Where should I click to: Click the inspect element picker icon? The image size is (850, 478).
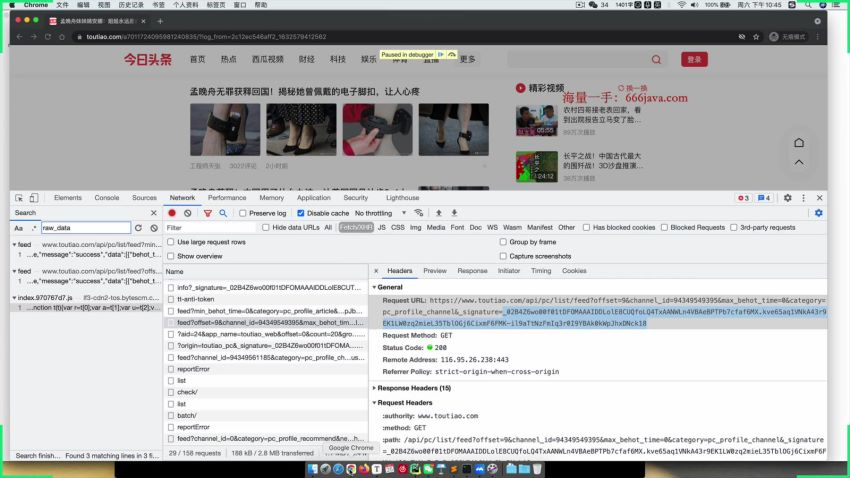19,198
